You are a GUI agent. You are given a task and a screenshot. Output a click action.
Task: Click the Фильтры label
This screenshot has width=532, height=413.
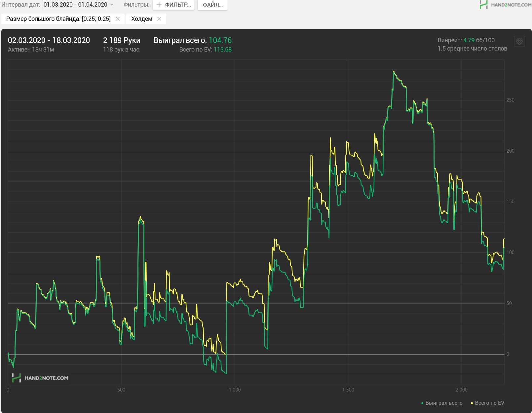coord(136,5)
